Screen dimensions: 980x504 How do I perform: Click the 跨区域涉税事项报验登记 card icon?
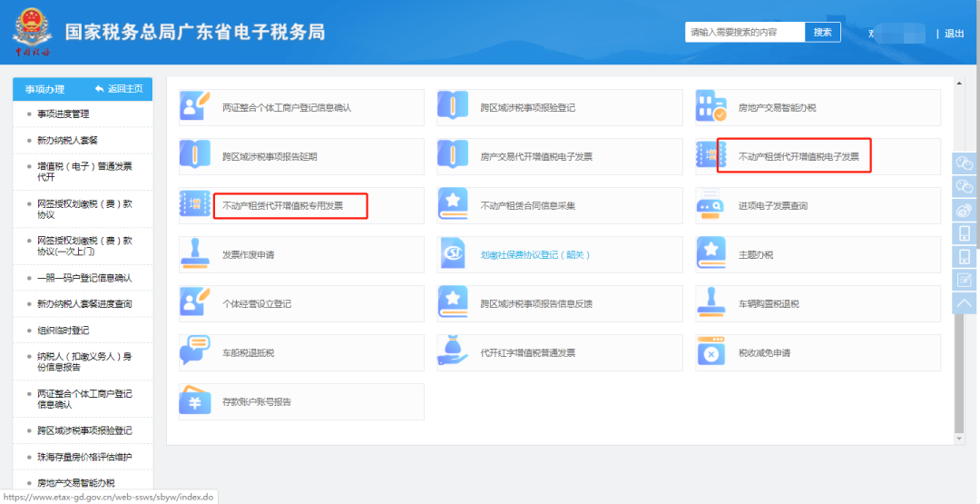click(453, 107)
